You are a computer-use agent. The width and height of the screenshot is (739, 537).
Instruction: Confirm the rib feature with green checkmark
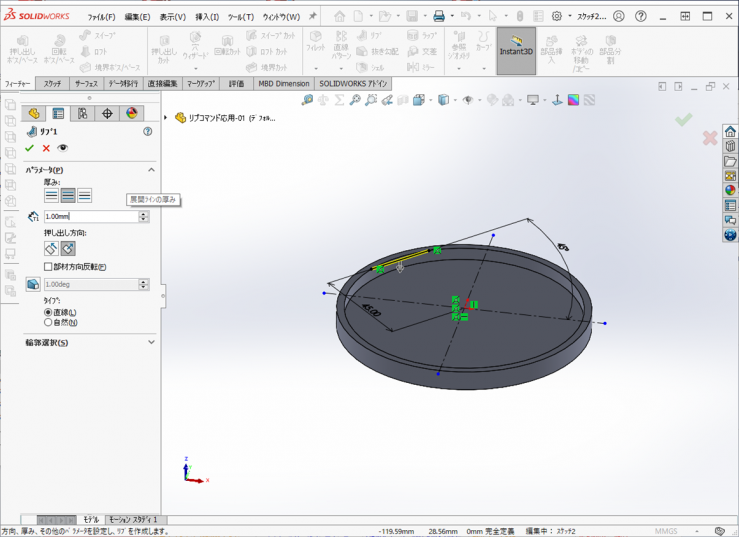click(x=29, y=148)
